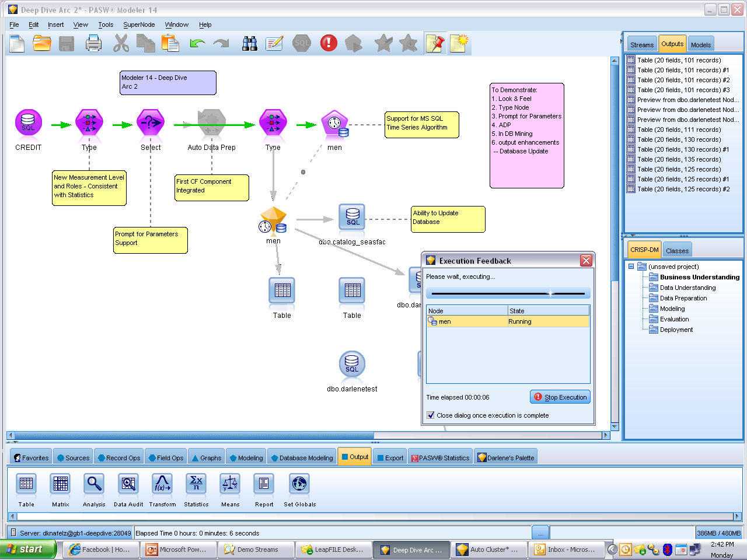Click the New stream toolbar icon
Viewport: 747px width, 560px height.
coord(17,43)
